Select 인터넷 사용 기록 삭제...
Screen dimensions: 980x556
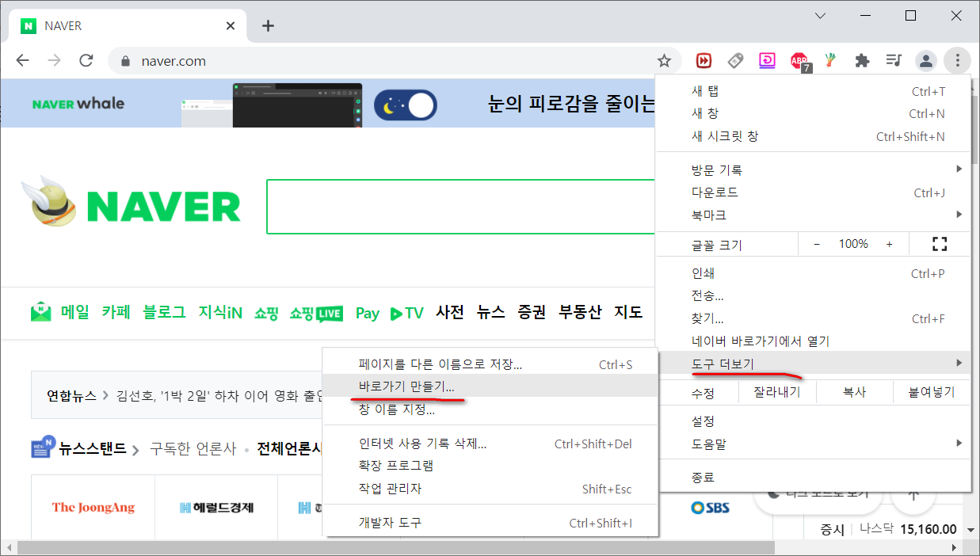(490, 444)
